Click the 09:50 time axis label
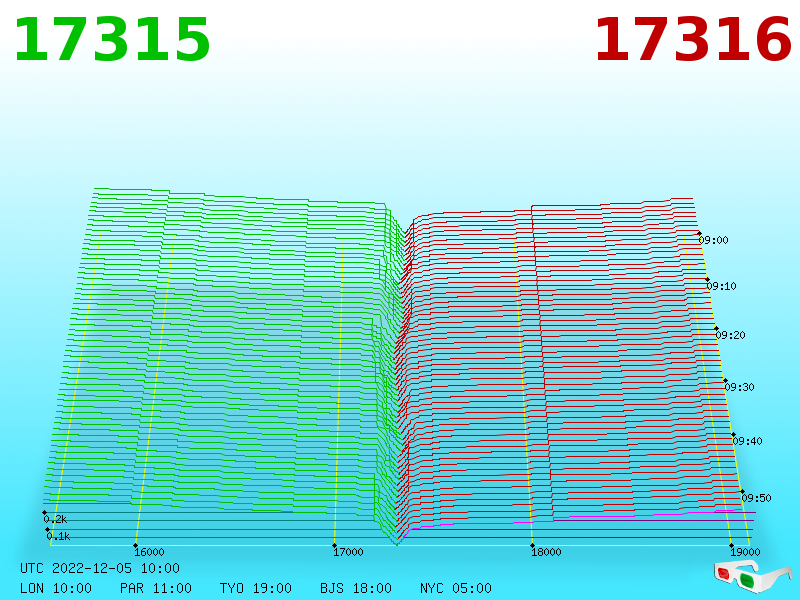The image size is (800, 600). tap(757, 498)
